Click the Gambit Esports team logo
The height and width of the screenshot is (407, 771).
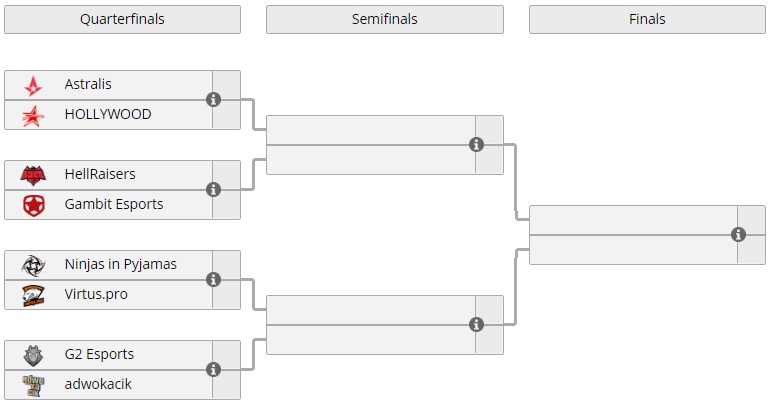click(x=33, y=205)
